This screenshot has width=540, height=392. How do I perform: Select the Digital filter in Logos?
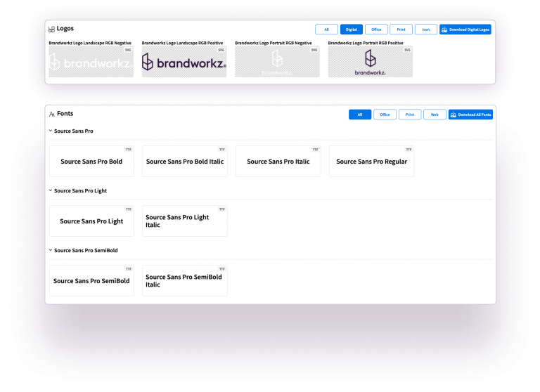coord(352,30)
